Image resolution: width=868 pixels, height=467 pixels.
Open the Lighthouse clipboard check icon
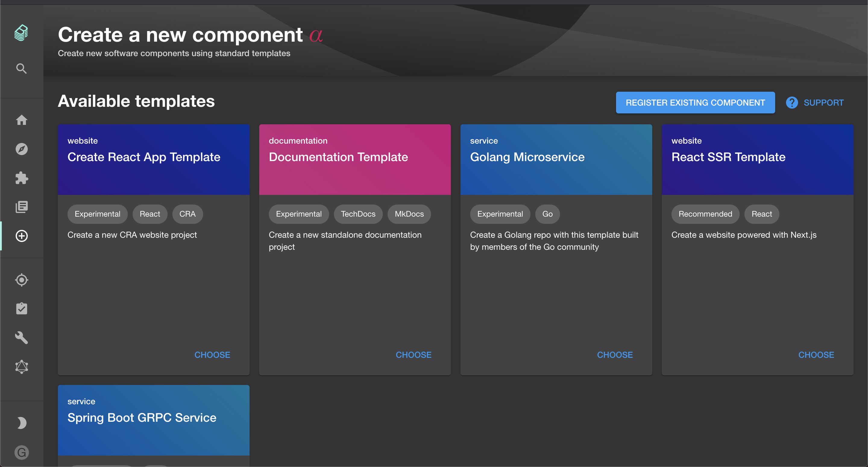coord(22,309)
